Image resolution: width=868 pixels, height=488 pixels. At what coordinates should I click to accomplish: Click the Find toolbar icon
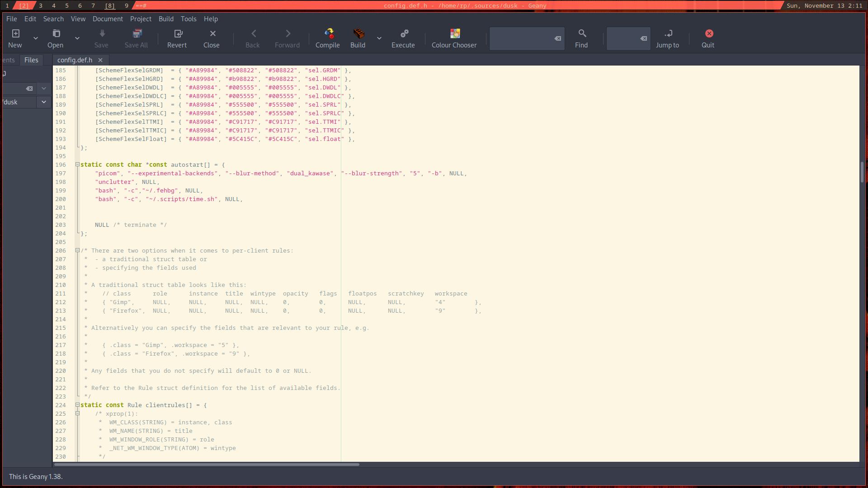coord(581,38)
